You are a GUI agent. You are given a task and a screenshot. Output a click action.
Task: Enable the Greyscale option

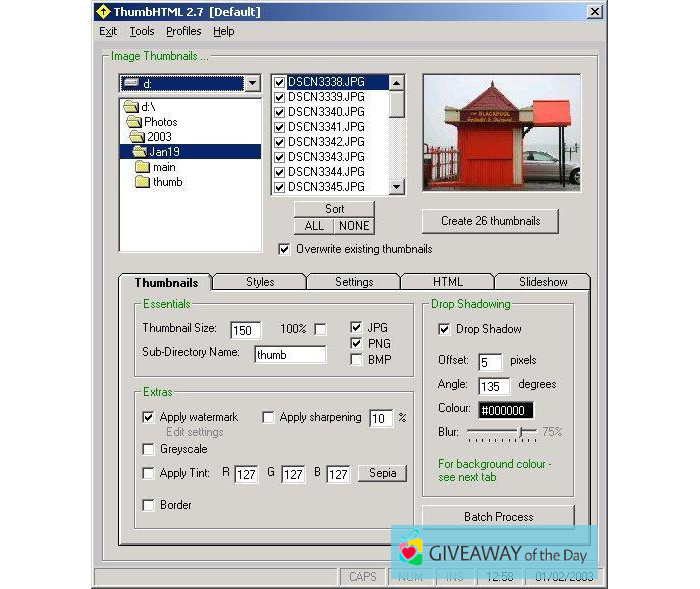point(149,449)
